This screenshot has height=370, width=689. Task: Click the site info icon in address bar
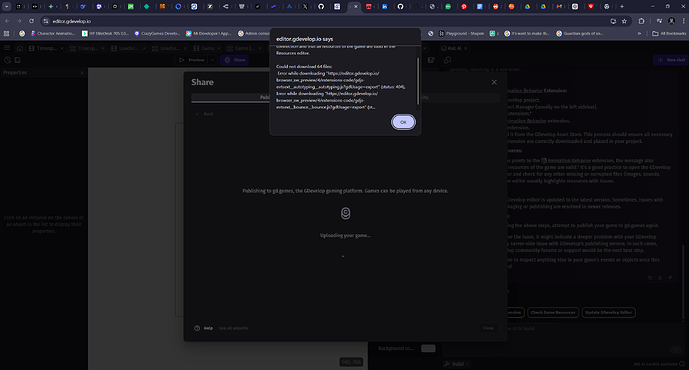coord(46,21)
